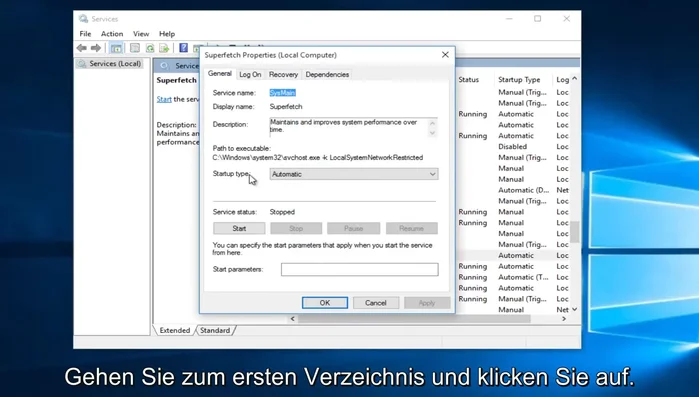The height and width of the screenshot is (397, 699).
Task: Click the services list scroll down arrow
Action: [575, 309]
